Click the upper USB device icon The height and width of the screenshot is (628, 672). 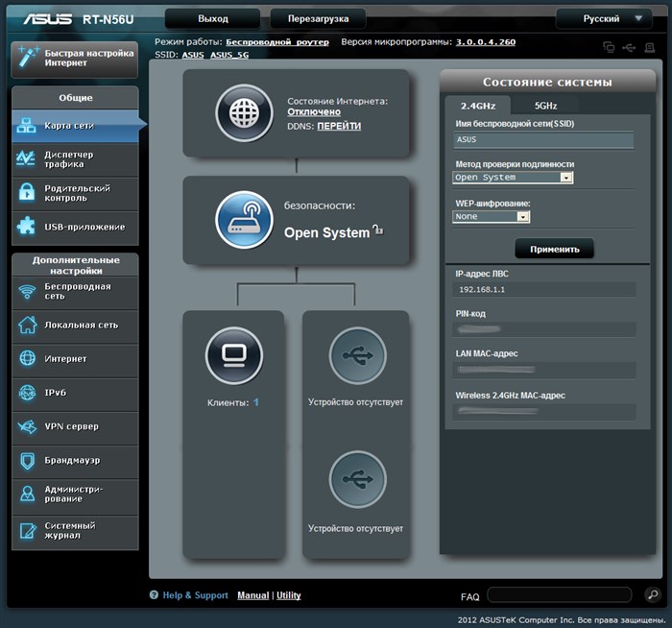(x=358, y=355)
